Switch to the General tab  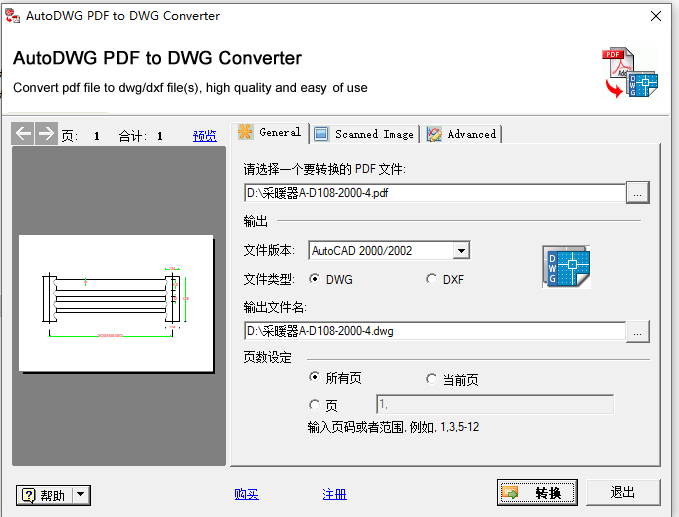coord(271,132)
